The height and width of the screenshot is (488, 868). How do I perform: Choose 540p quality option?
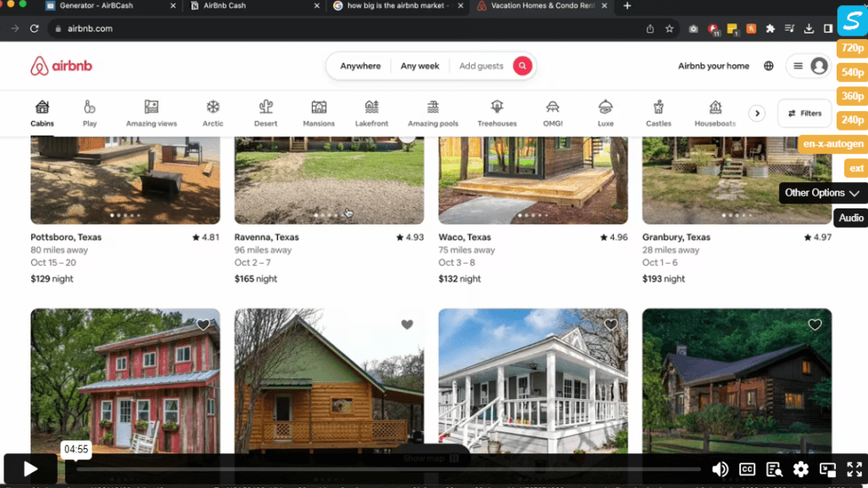coord(853,73)
